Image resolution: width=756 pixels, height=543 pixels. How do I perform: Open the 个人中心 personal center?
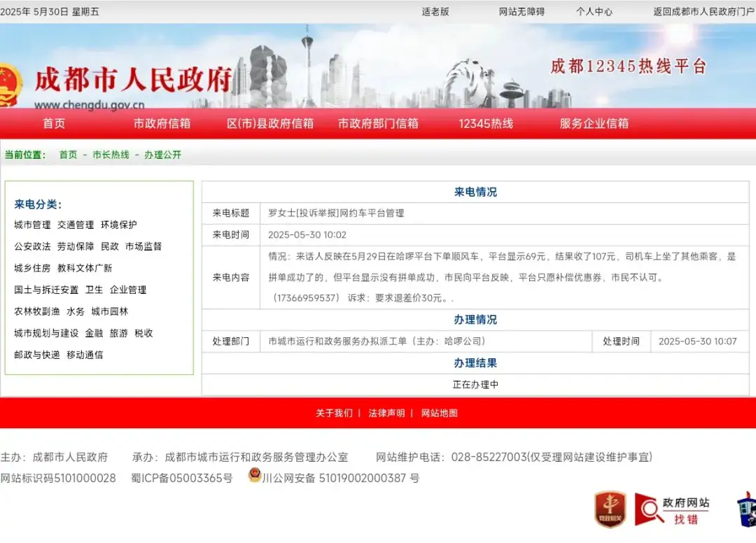[594, 11]
